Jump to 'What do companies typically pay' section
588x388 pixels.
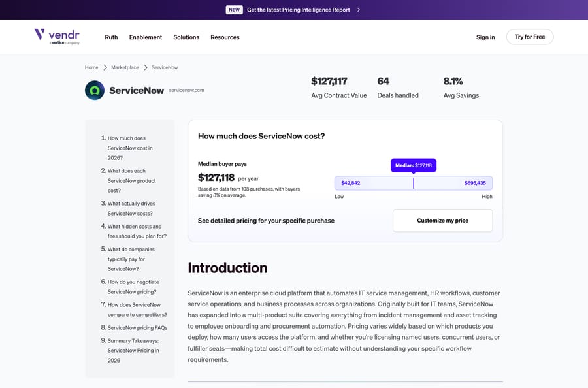[130, 259]
